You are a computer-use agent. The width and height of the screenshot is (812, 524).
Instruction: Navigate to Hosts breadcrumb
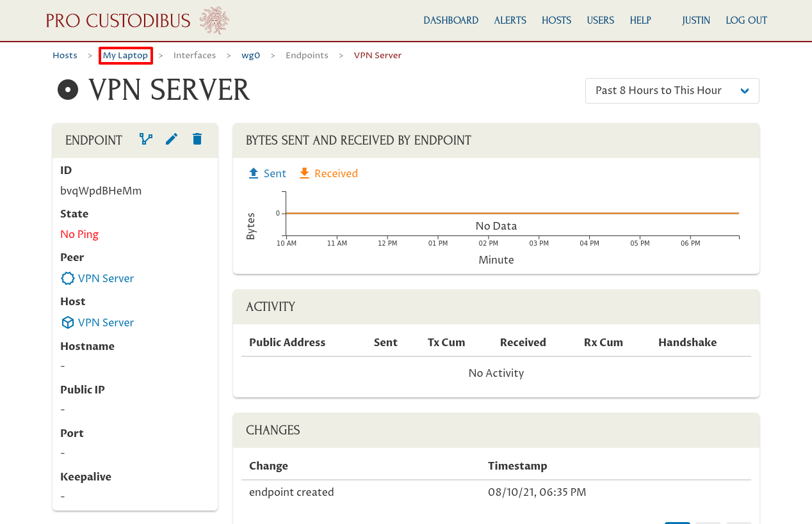coord(65,56)
